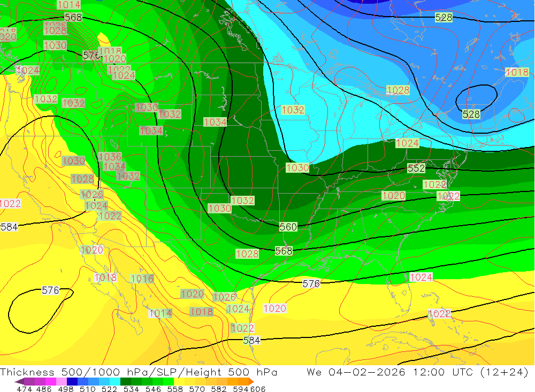Viewport: 535px width, 392px height.
Task: Click the orange right arrow of the legend
Action: coord(251,381)
